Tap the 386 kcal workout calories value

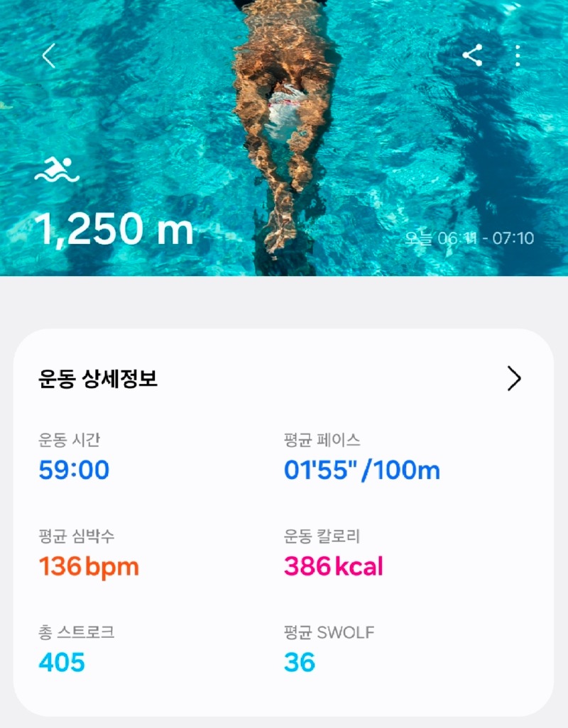pyautogui.click(x=334, y=567)
